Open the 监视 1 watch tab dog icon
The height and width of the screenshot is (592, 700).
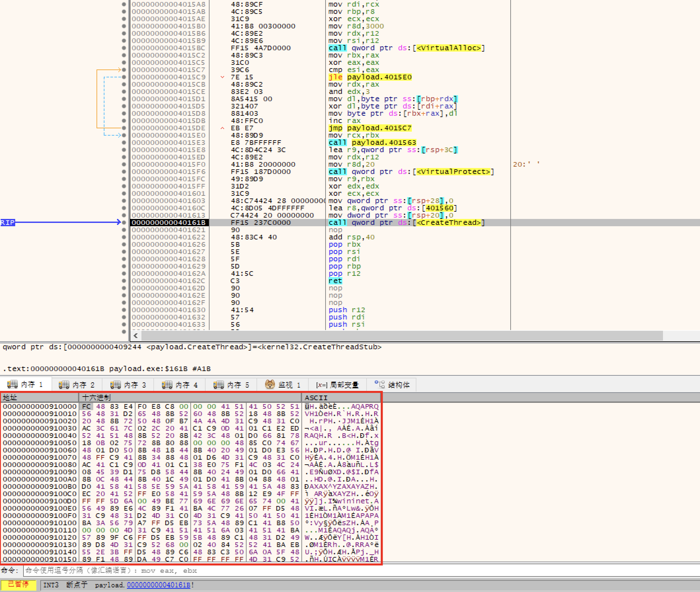[270, 385]
